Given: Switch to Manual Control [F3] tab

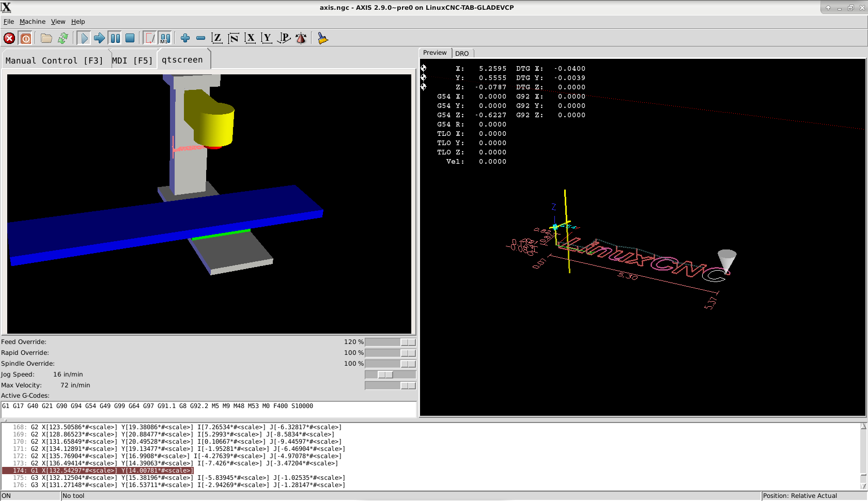Looking at the screenshot, I should coord(55,60).
